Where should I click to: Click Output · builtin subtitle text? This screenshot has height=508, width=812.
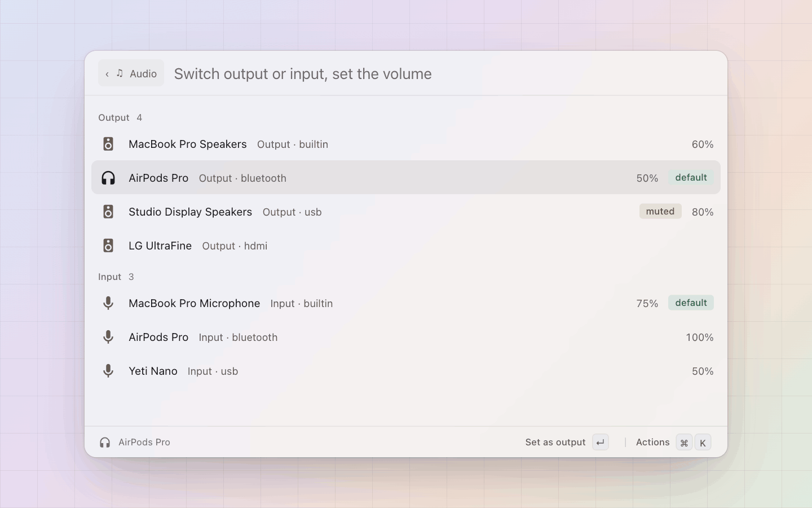293,144
